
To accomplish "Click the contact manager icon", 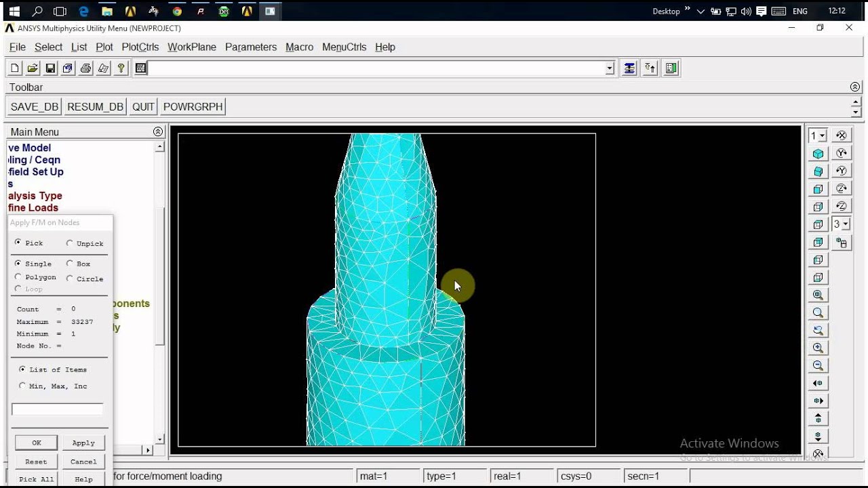I will point(671,68).
